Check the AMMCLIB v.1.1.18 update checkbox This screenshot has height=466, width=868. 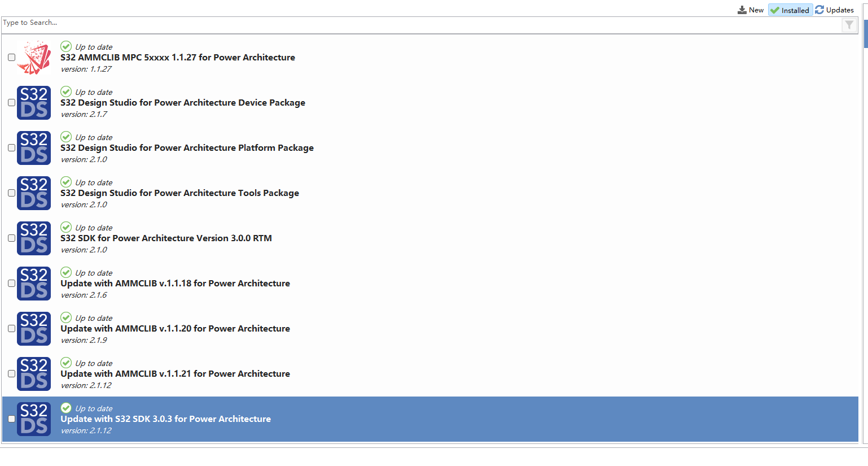(11, 284)
